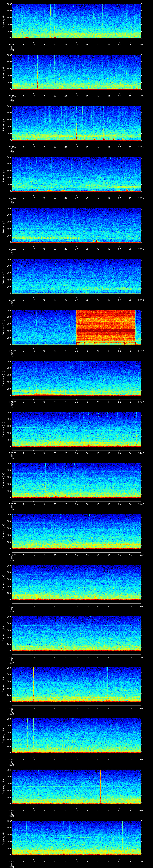The height and width of the screenshot is (868, 153).
Task: Click the '31:00' end time label of the last panel
Action: (141, 861)
